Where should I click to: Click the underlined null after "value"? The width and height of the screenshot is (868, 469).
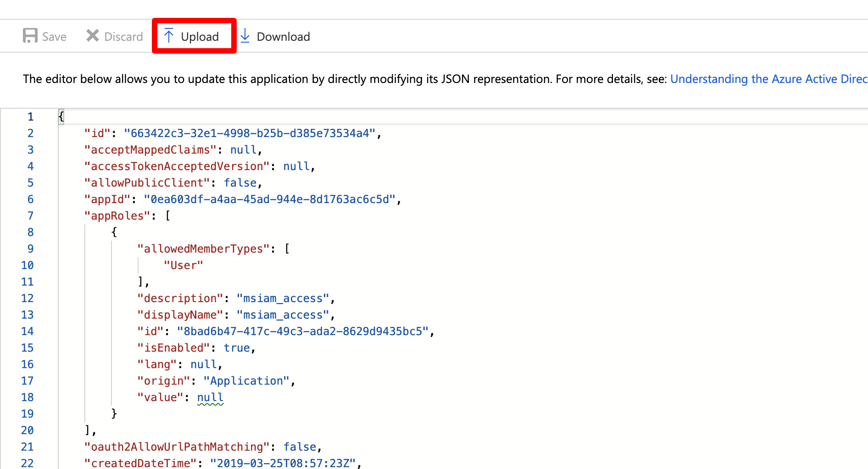(x=210, y=397)
